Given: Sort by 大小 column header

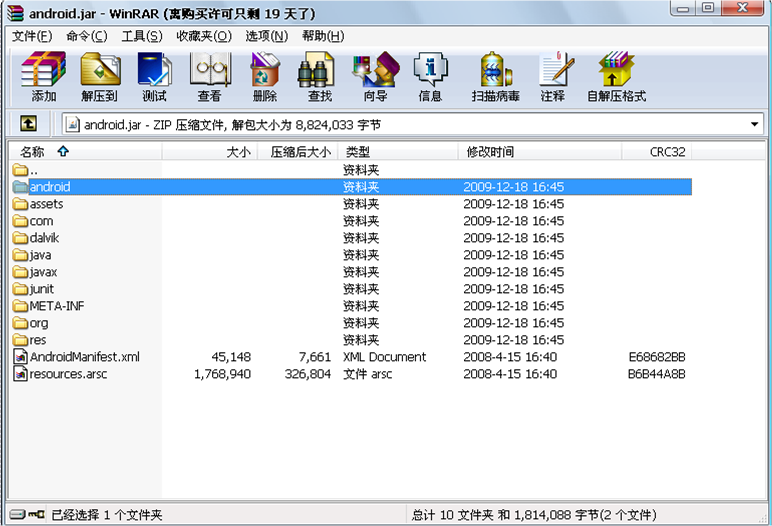Looking at the screenshot, I should click(210, 152).
